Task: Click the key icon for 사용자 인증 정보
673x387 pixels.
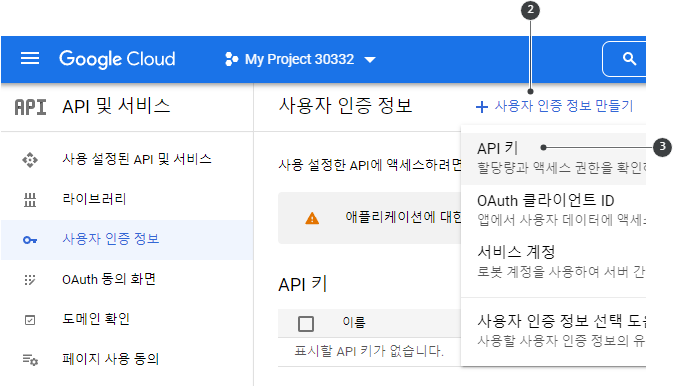Action: click(x=30, y=240)
